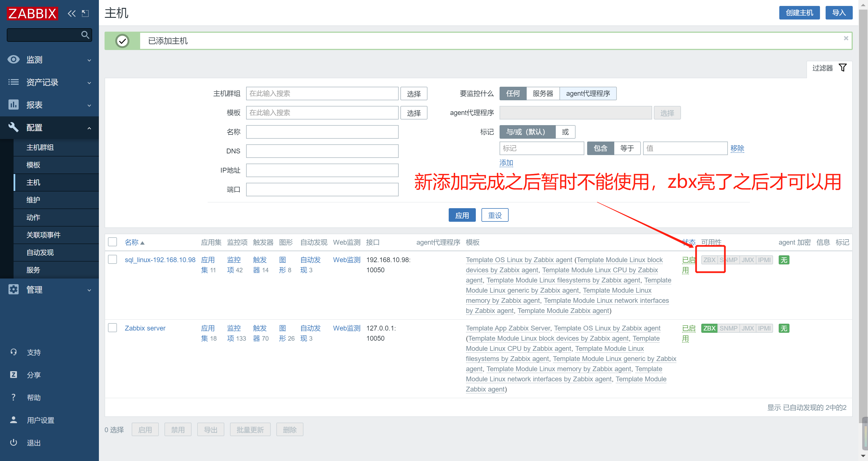Open 模板 under 配置 menu
This screenshot has width=868, height=461.
pyautogui.click(x=56, y=165)
